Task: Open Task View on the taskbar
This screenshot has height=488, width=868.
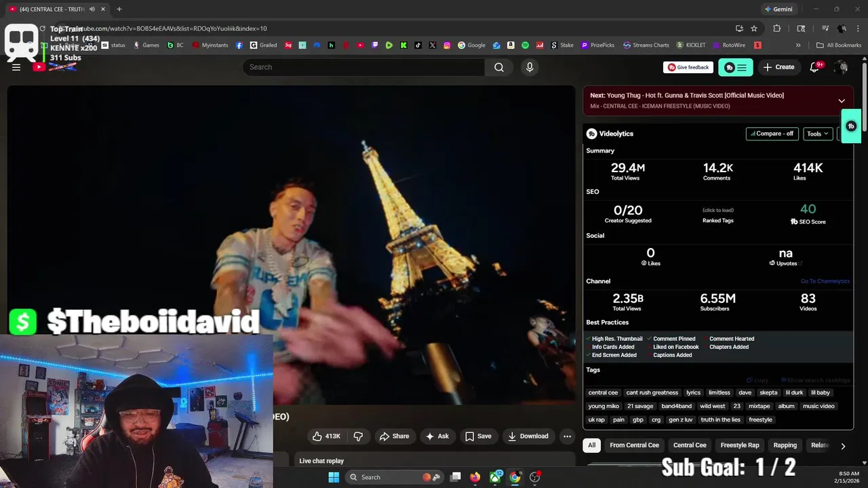Action: coord(456,477)
